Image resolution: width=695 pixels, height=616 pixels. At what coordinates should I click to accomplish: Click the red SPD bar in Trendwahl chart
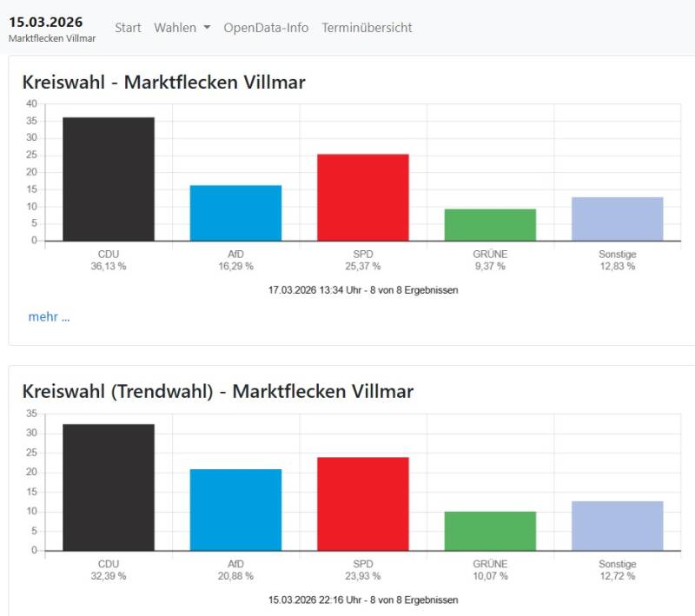click(363, 504)
